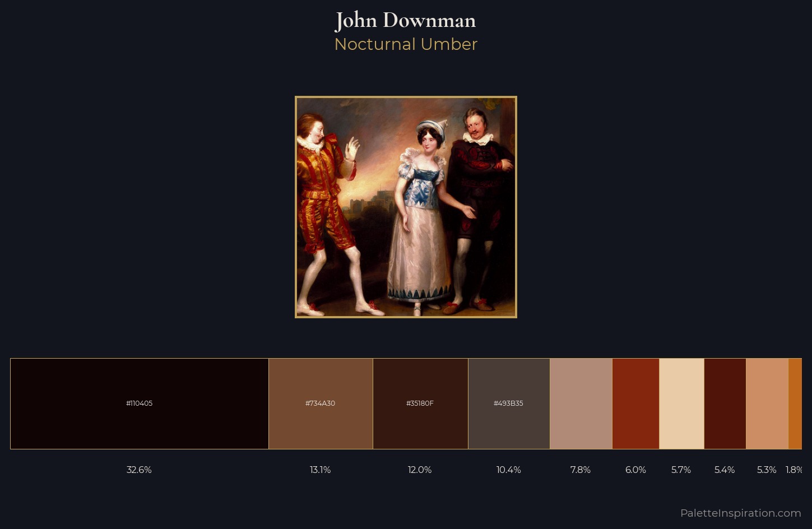Viewport: 812px width, 529px height.
Task: Click the dark maroon 5.4% swatch
Action: (725, 403)
